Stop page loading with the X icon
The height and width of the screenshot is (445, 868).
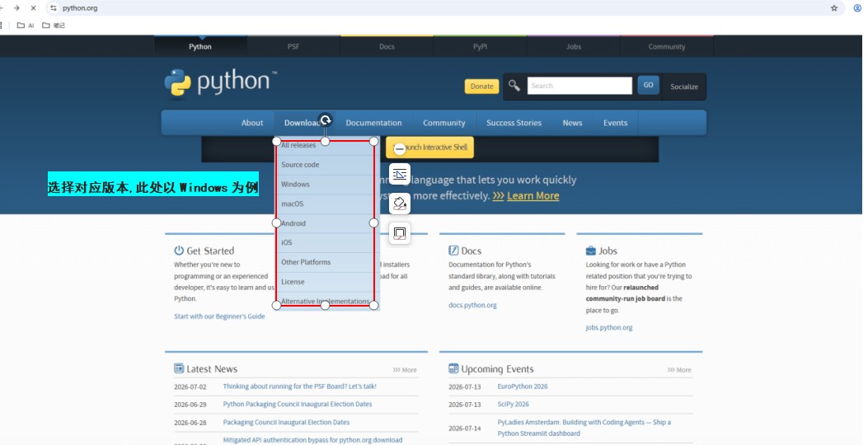click(x=33, y=7)
